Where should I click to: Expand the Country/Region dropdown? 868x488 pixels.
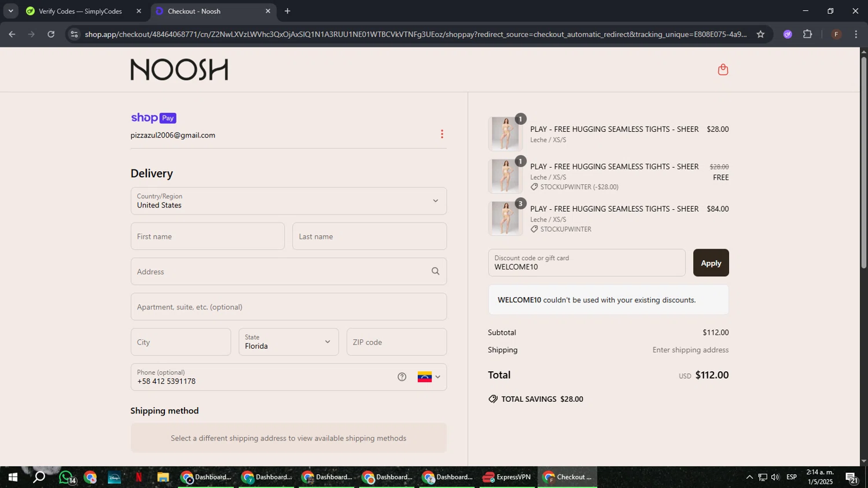(289, 201)
